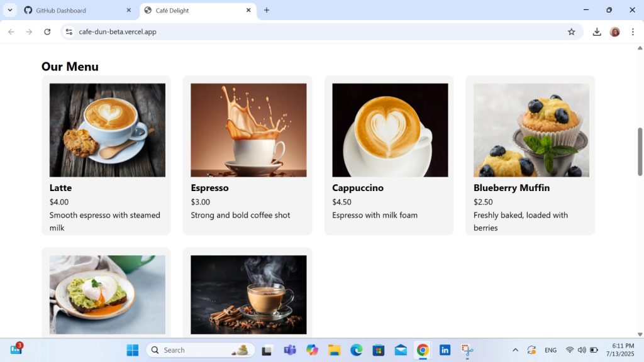Bookmark this page with the star icon
The height and width of the screenshot is (362, 644).
pos(571,32)
